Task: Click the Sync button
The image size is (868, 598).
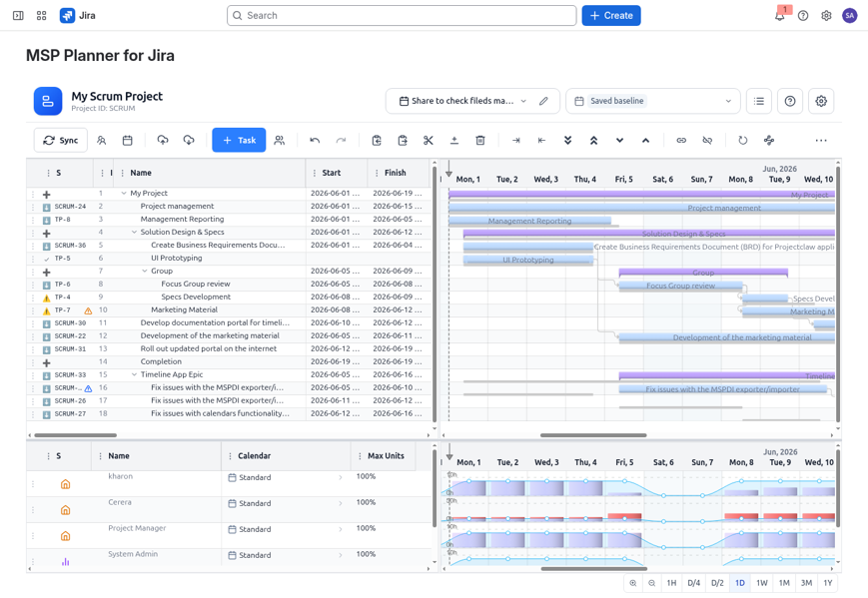Action: point(61,141)
